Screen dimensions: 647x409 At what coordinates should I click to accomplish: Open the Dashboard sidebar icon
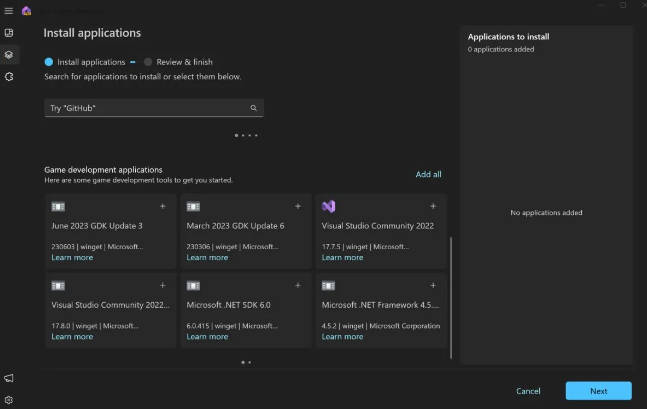click(x=9, y=33)
